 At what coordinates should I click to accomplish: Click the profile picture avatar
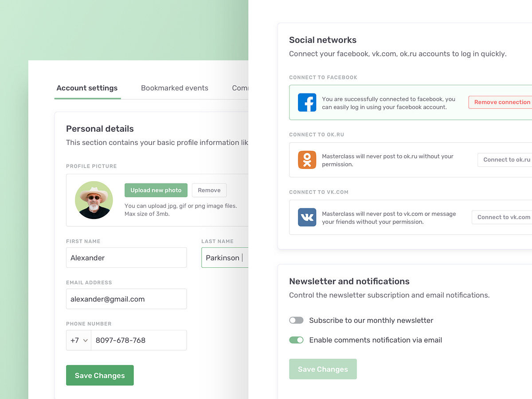coord(94,200)
